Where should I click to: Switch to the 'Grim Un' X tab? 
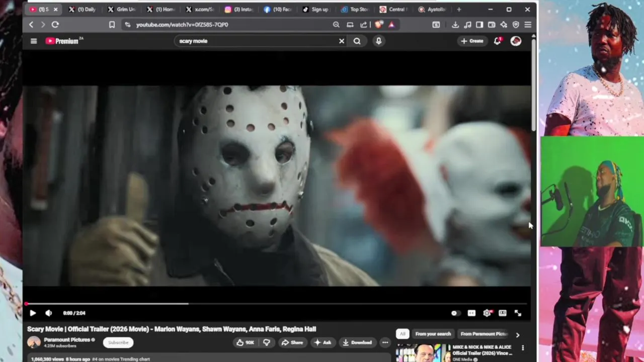point(122,9)
